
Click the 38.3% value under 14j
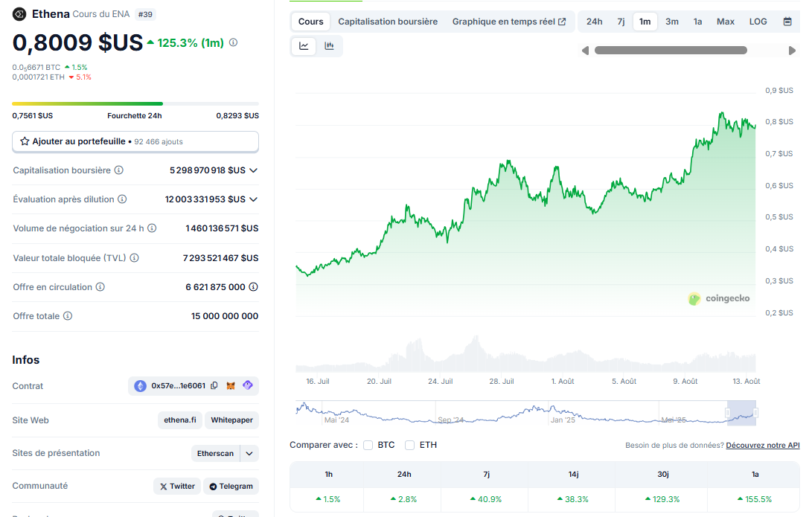point(573,499)
